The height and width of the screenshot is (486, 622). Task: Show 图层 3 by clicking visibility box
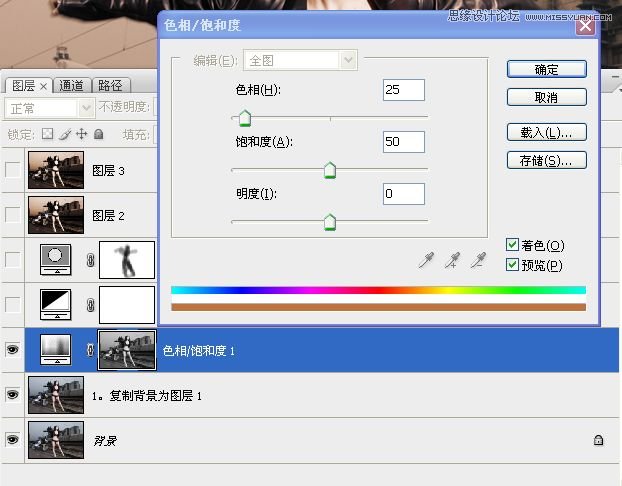click(x=12, y=170)
